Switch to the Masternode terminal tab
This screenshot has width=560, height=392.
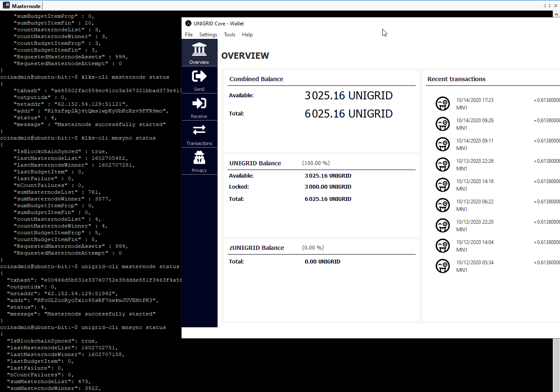pyautogui.click(x=22, y=6)
